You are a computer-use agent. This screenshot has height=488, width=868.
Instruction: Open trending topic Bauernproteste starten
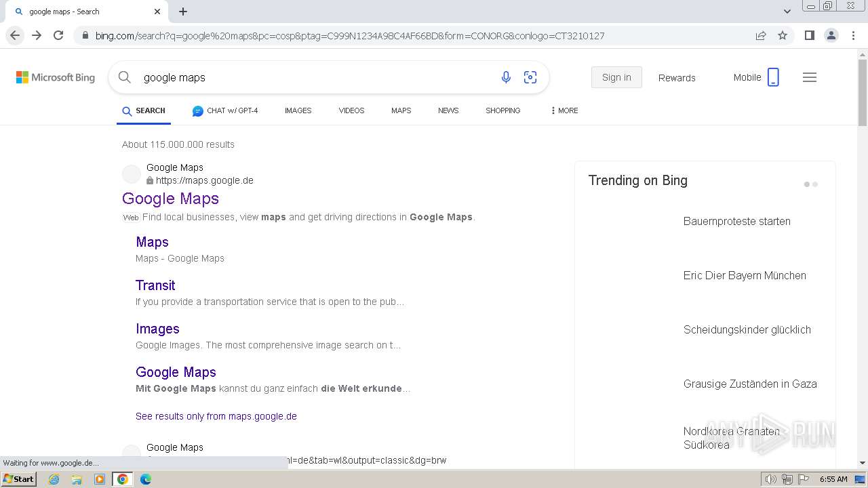tap(736, 221)
